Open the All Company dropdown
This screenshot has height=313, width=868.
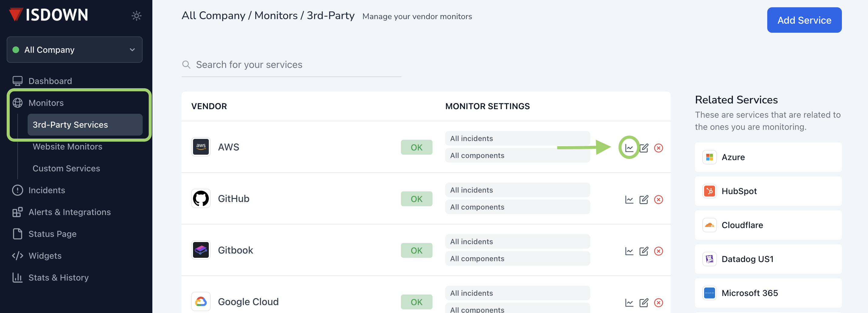[x=74, y=50]
